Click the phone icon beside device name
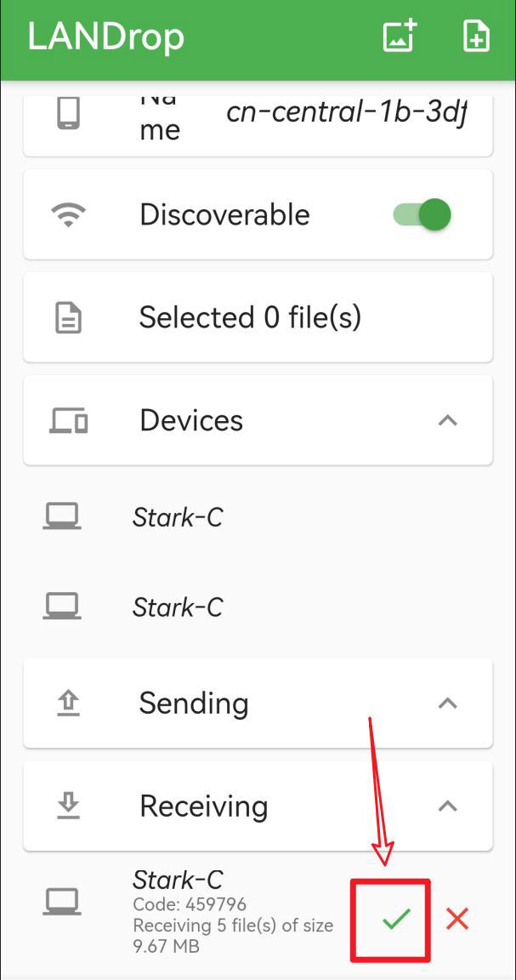 point(68,113)
